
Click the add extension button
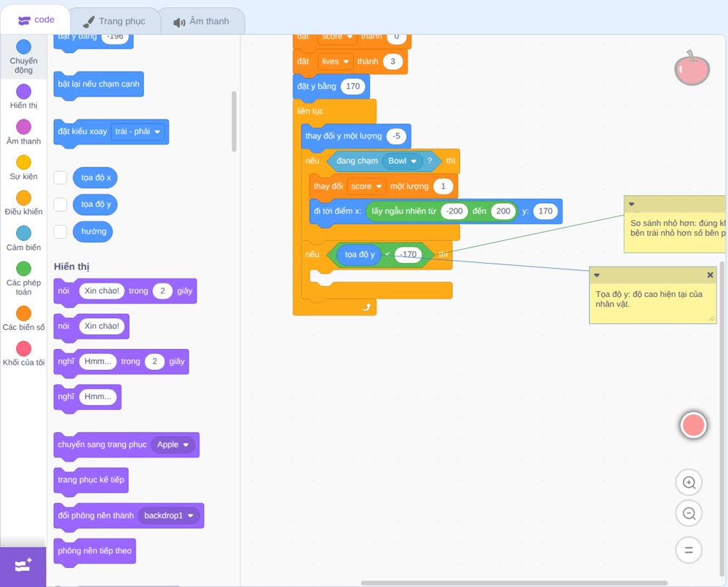(23, 566)
